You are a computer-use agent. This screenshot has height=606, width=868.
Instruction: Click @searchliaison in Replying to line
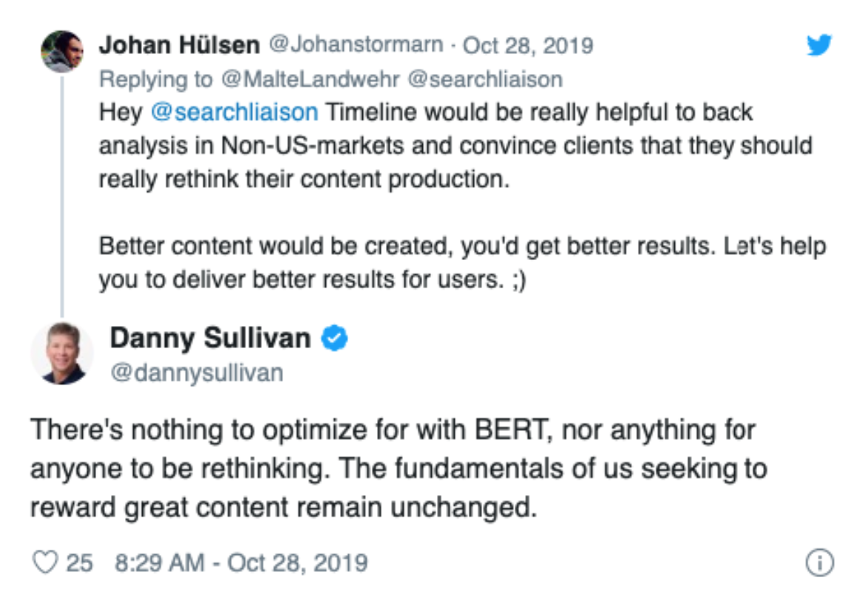[x=485, y=79]
